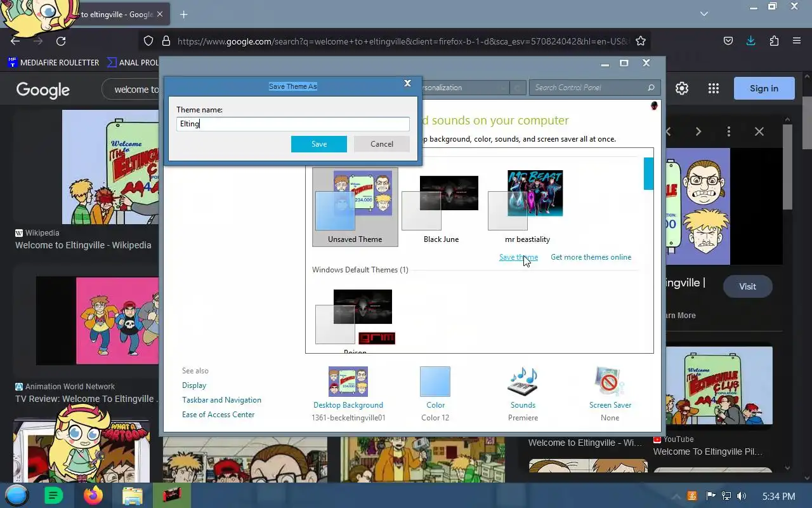Select the Unsaved Theme thumbnail

(x=355, y=207)
